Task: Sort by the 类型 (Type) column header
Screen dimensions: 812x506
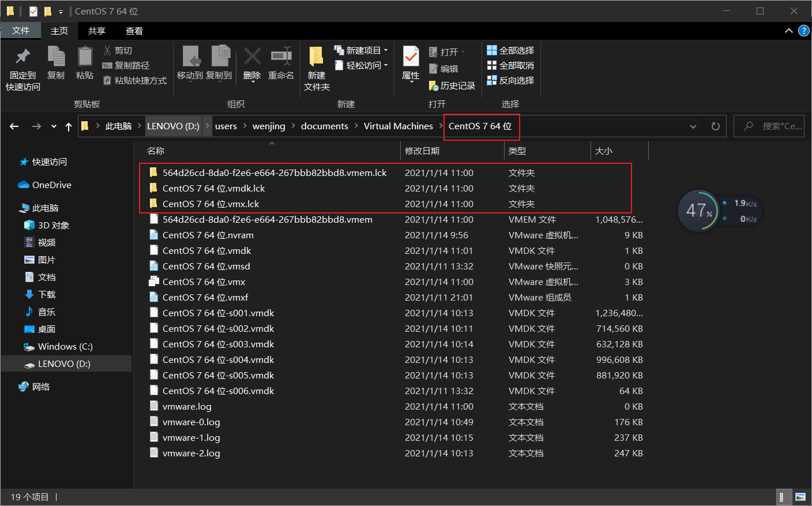Action: pyautogui.click(x=517, y=151)
